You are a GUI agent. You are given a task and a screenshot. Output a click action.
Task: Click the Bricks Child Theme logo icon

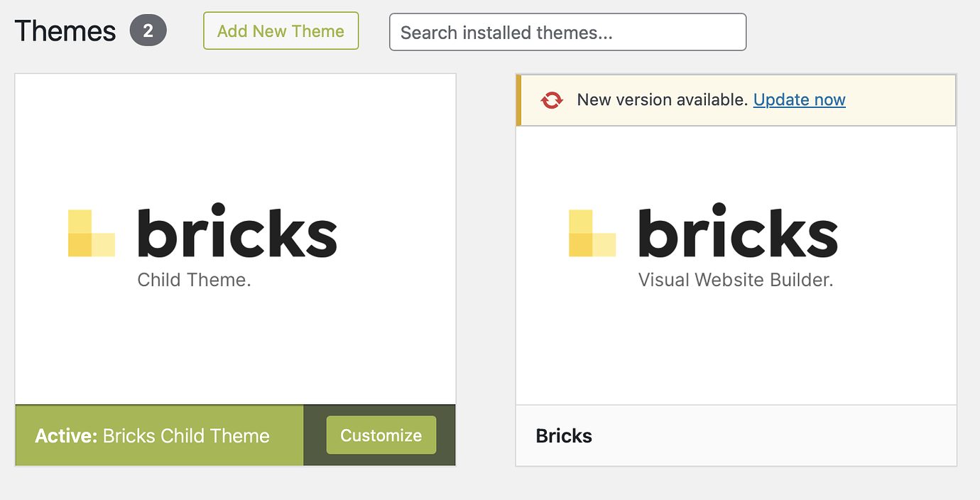(91, 232)
